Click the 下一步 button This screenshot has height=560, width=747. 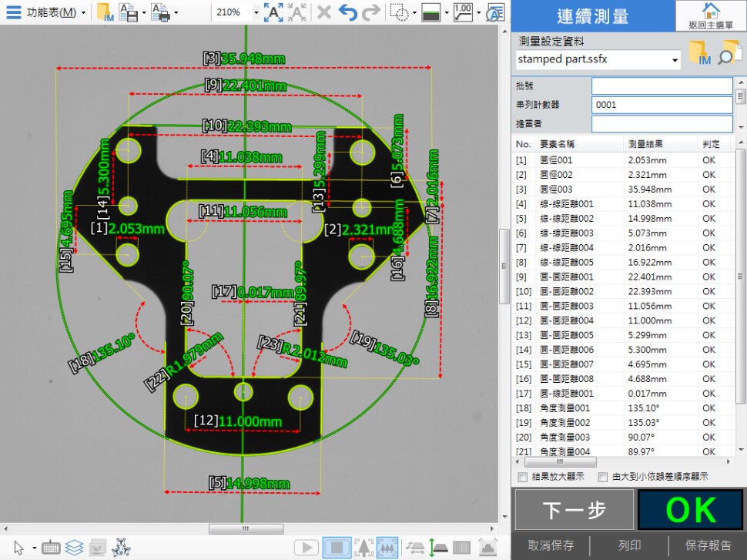click(x=574, y=510)
